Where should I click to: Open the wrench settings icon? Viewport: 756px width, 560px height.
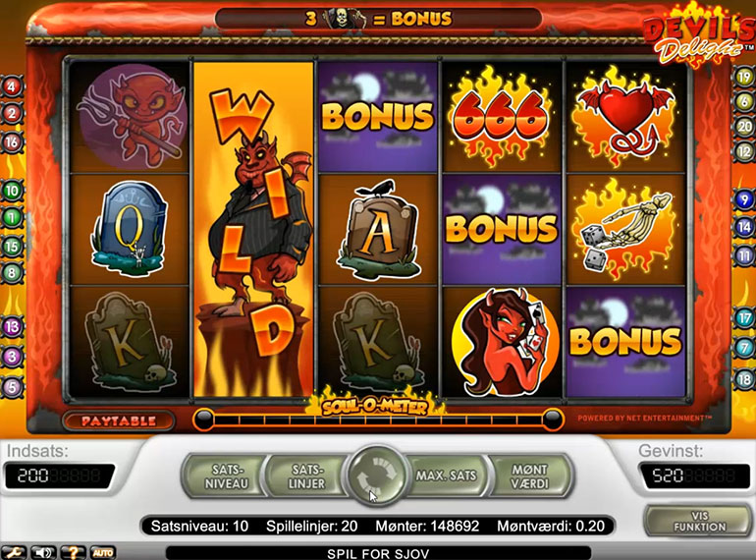(14, 552)
